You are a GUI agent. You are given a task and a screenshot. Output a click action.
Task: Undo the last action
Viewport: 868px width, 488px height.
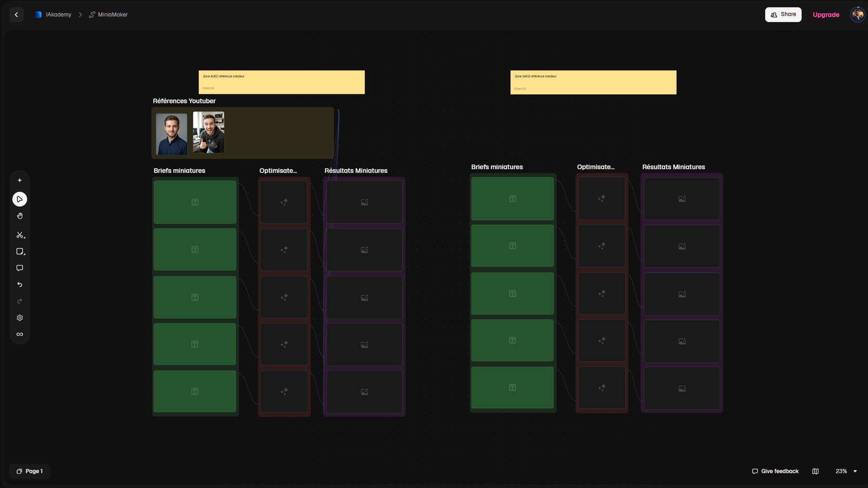click(19, 285)
